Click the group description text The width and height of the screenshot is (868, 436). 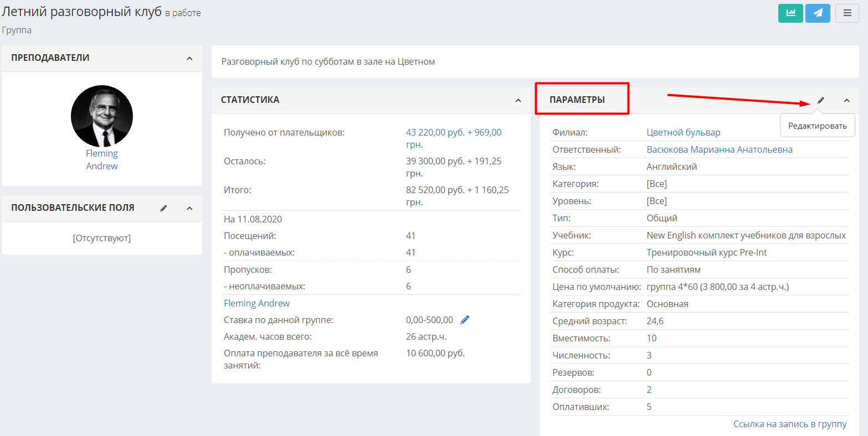click(x=328, y=61)
